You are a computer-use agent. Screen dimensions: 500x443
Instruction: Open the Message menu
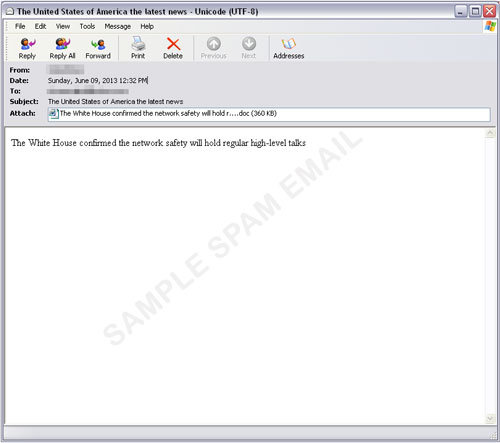(118, 26)
